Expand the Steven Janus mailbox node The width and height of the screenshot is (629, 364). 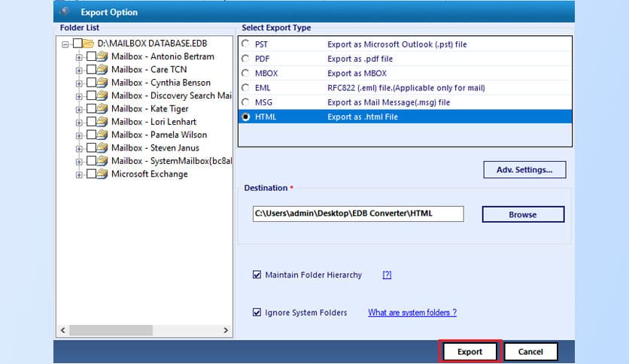[x=79, y=149]
